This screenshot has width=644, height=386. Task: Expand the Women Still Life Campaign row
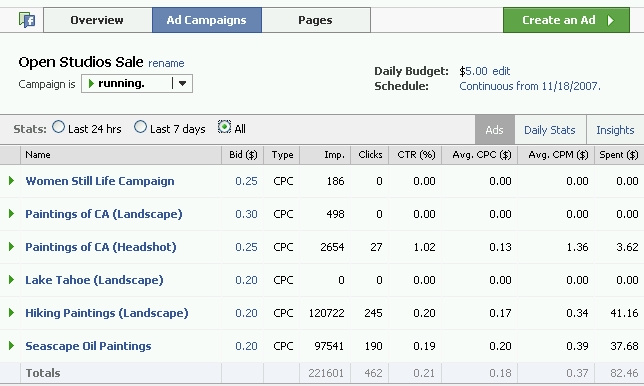pyautogui.click(x=12, y=180)
